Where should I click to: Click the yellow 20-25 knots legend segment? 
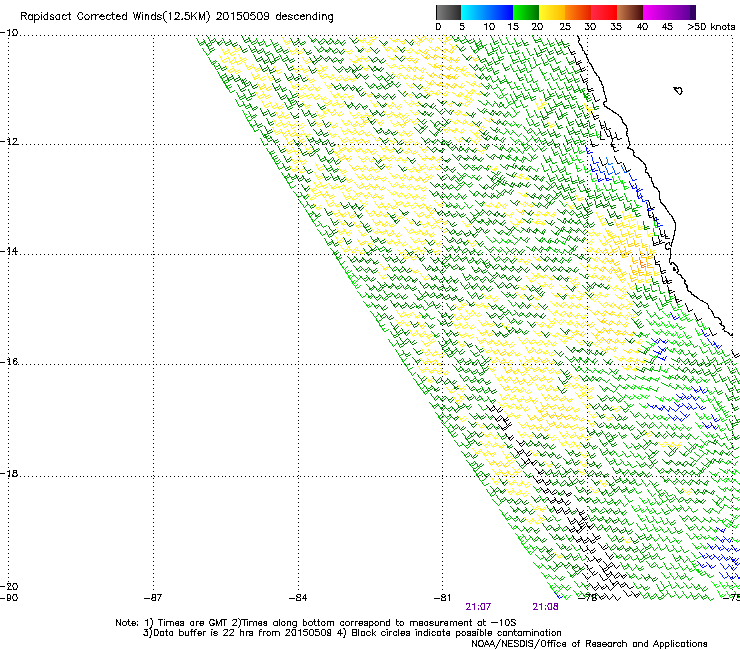click(x=552, y=12)
